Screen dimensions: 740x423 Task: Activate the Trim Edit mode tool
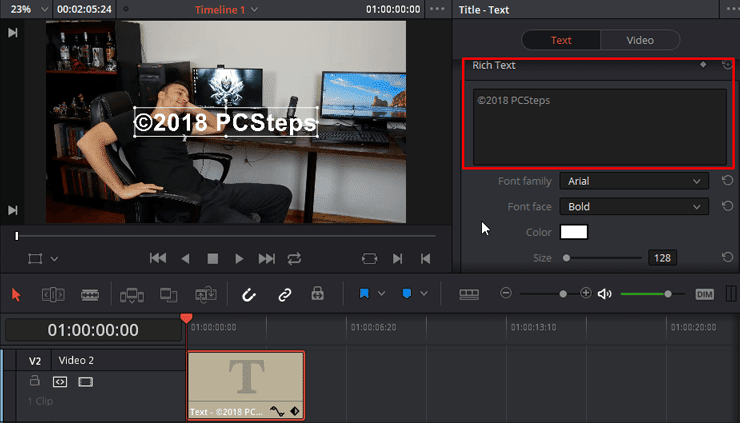[x=53, y=295]
